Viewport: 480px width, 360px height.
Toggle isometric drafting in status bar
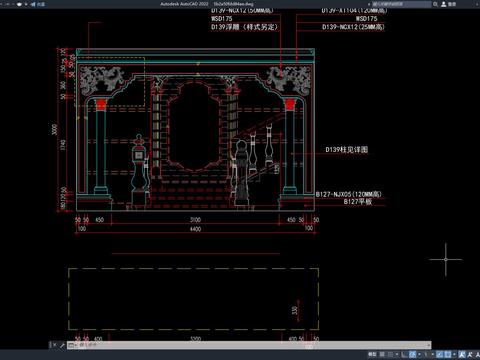coord(425,354)
